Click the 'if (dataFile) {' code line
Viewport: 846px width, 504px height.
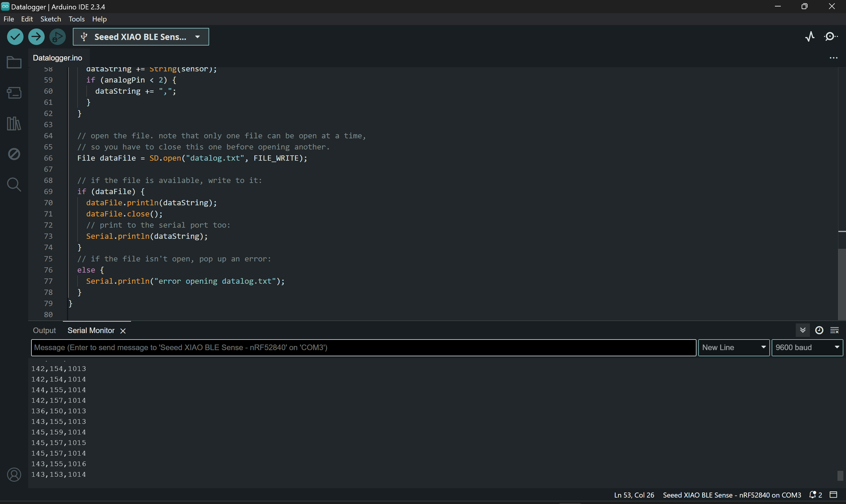tap(111, 191)
